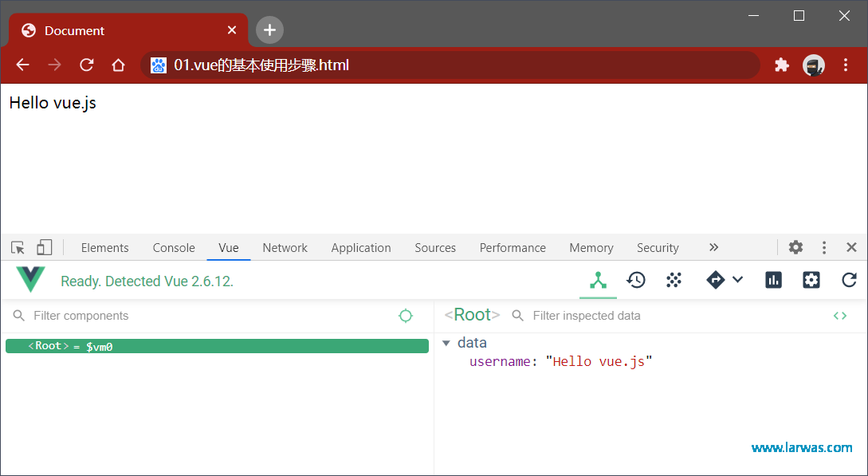Click the address bar with 01.vue file
Viewport: 868px width, 476px height.
(x=450, y=65)
